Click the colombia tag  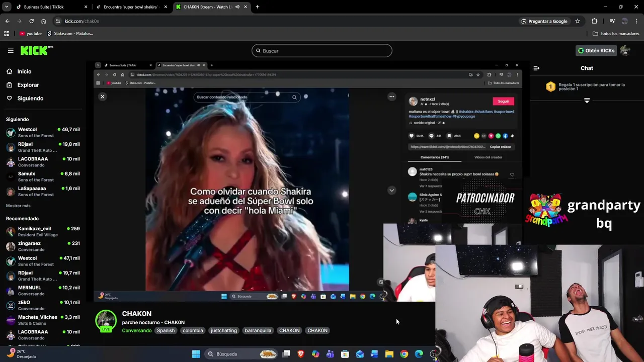click(193, 330)
